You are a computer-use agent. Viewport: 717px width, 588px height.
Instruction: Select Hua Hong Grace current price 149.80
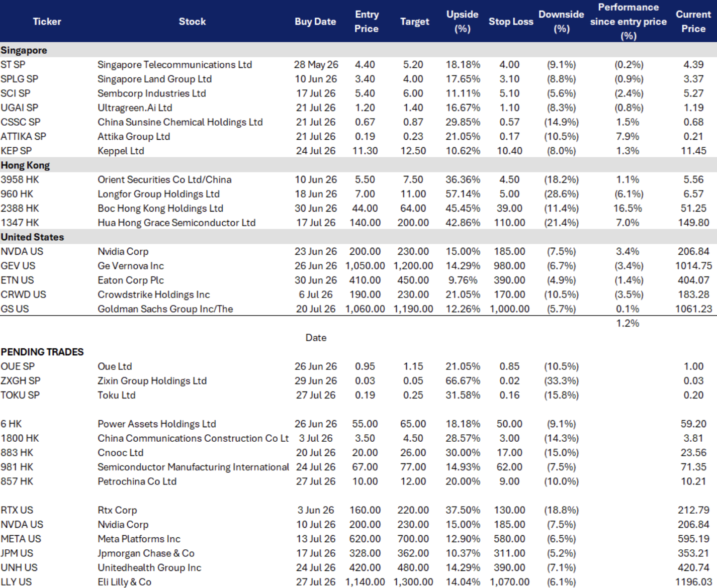coord(693,223)
